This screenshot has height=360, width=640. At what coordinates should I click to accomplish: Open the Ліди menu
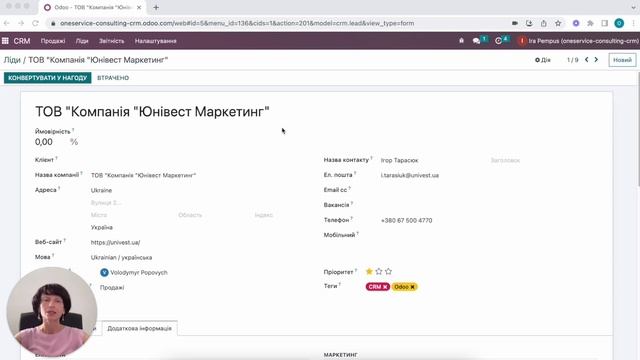click(x=82, y=41)
